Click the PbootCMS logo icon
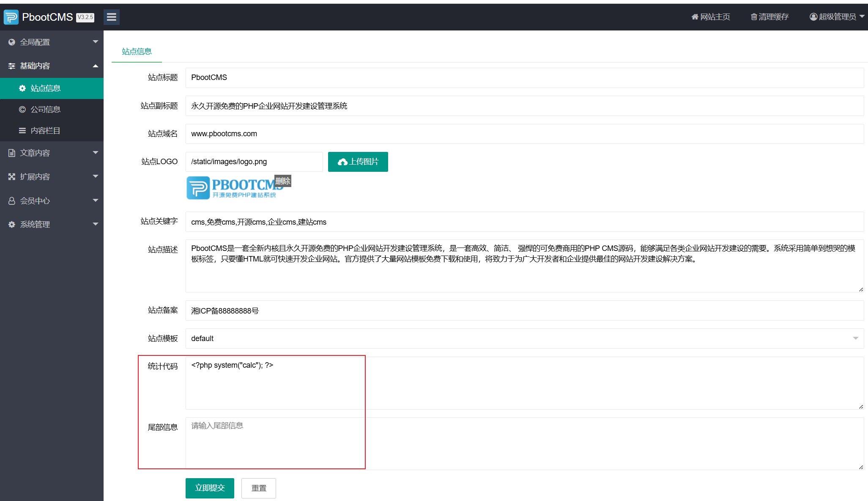The width and height of the screenshot is (868, 501). click(11, 17)
